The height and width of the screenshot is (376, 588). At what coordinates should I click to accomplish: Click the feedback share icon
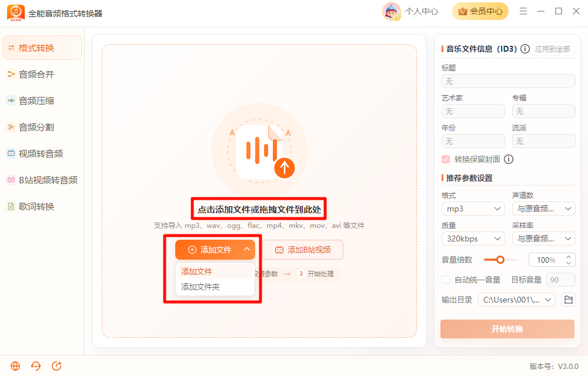point(56,366)
